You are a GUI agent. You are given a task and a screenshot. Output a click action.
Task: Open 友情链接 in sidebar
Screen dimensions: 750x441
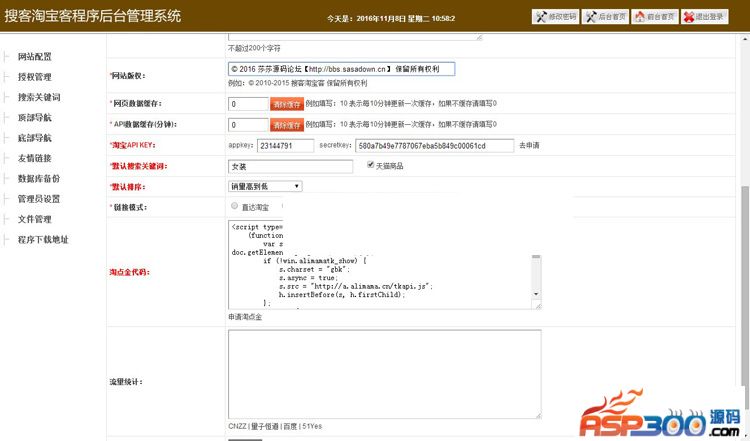pyautogui.click(x=34, y=158)
